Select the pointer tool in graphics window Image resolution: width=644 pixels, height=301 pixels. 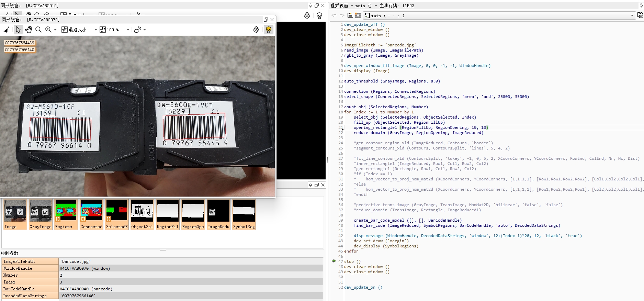[x=18, y=30]
